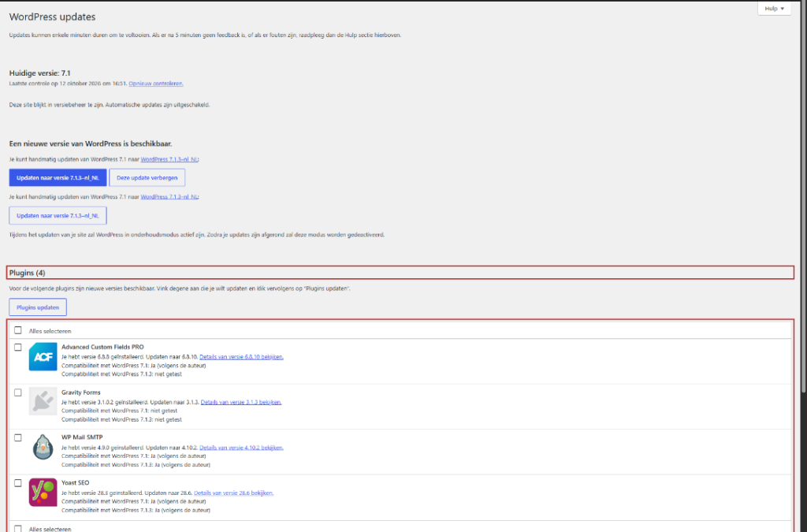This screenshot has height=532, width=807.
Task: Open the first WordPress 7.1.3–nl_NL link
Action: pyautogui.click(x=169, y=159)
